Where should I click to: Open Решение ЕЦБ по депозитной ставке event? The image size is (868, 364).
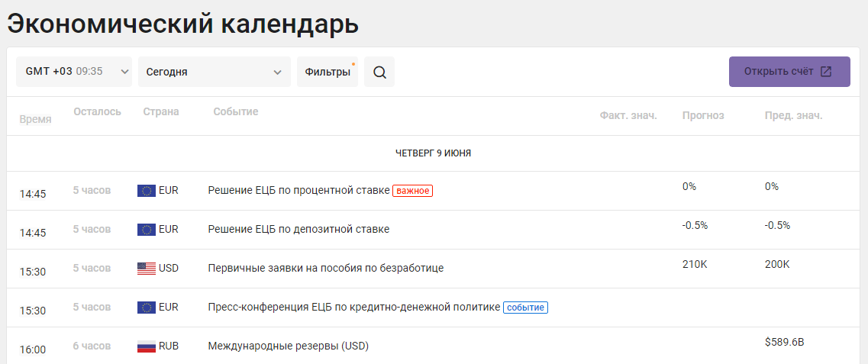298,230
